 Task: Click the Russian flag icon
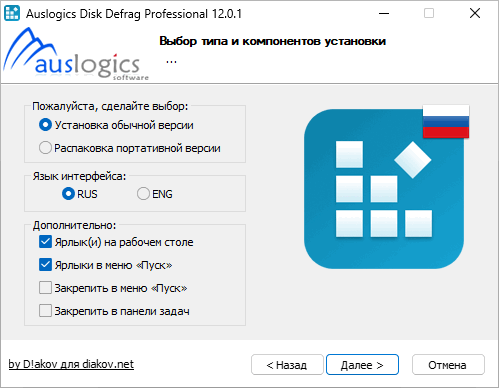(x=446, y=121)
